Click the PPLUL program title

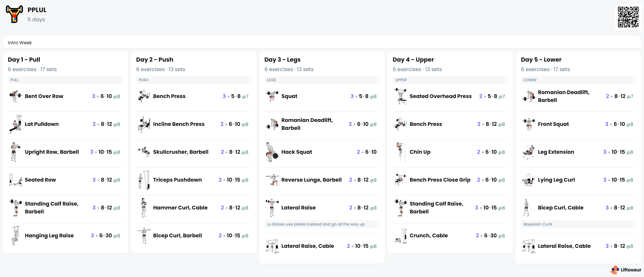tap(37, 10)
